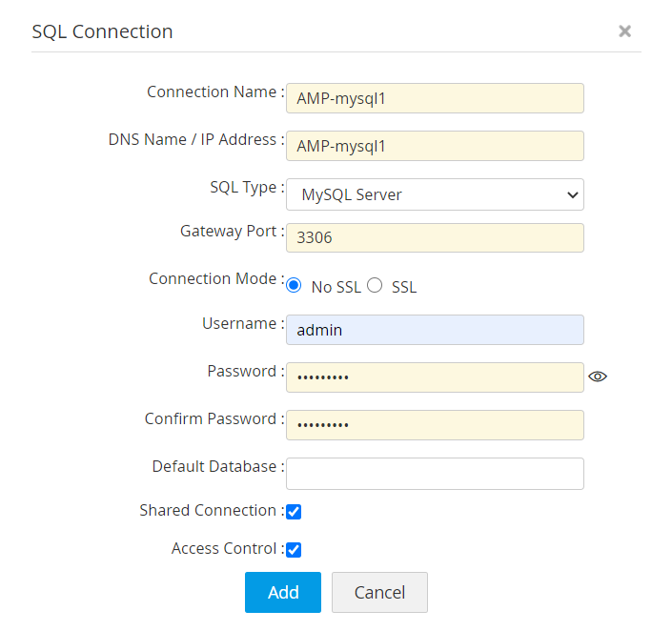The height and width of the screenshot is (631, 672).
Task: Click the Confirm Password input field
Action: coord(435,425)
